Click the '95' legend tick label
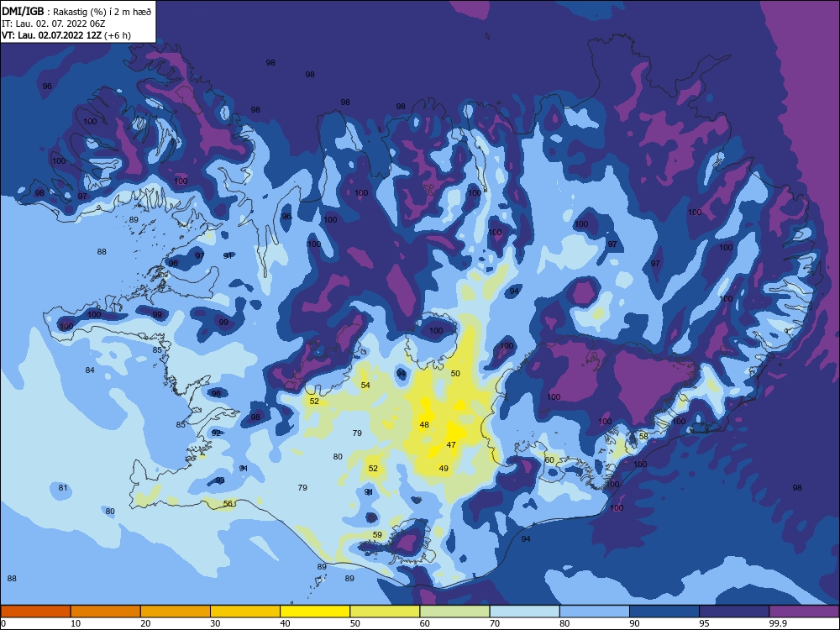840x630 pixels. coord(704,623)
